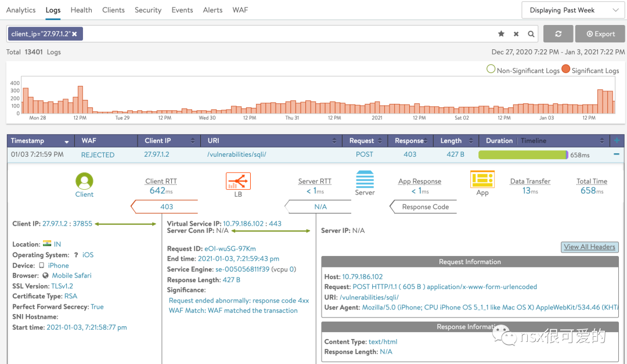Run search with magnifier icon
627x364 pixels.
point(531,34)
